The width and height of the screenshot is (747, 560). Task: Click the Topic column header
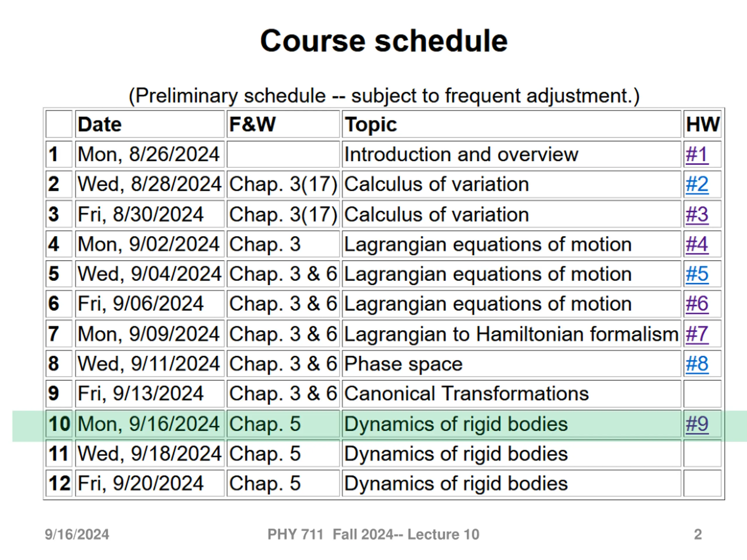coord(371,124)
